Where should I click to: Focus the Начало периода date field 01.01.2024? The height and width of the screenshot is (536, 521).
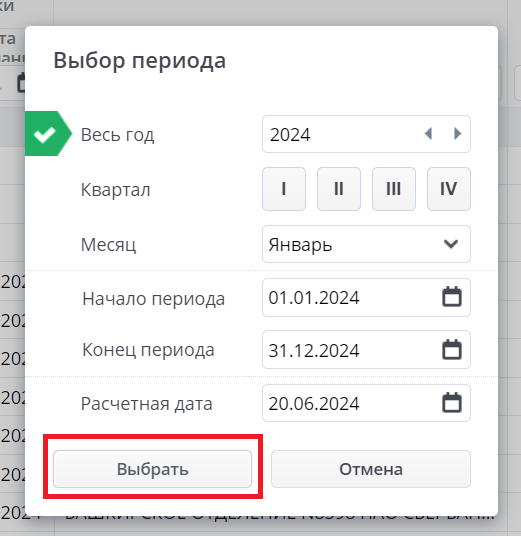(x=366, y=297)
